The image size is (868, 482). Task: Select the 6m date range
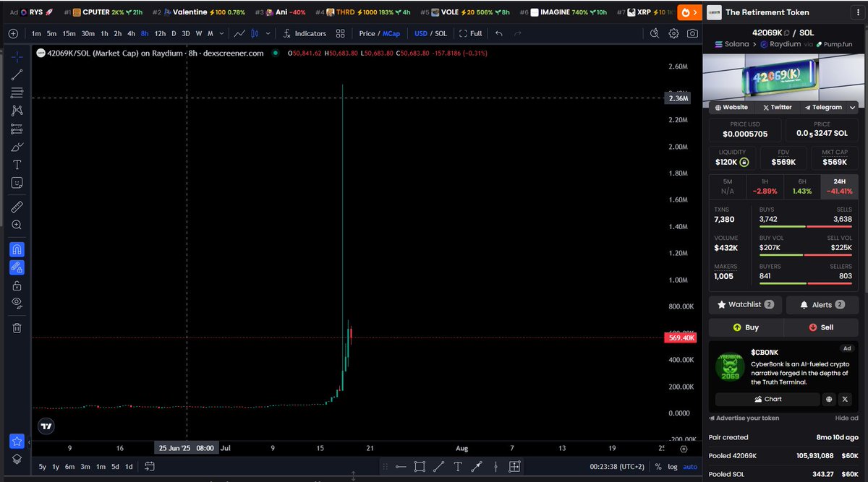click(x=69, y=466)
